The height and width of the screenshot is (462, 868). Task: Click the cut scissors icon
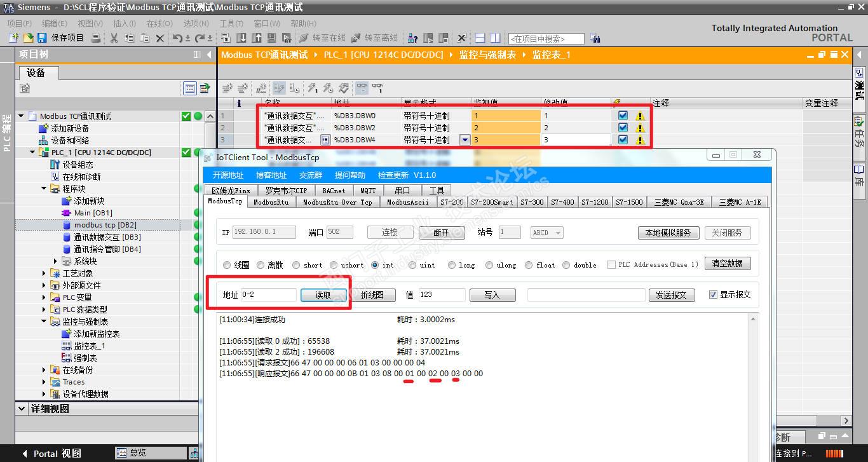tap(114, 38)
